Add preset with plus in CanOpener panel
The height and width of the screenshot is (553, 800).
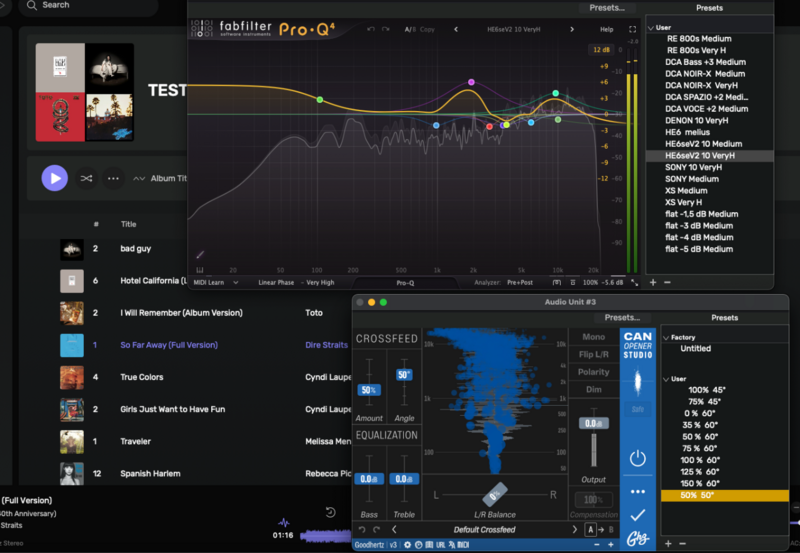(668, 544)
